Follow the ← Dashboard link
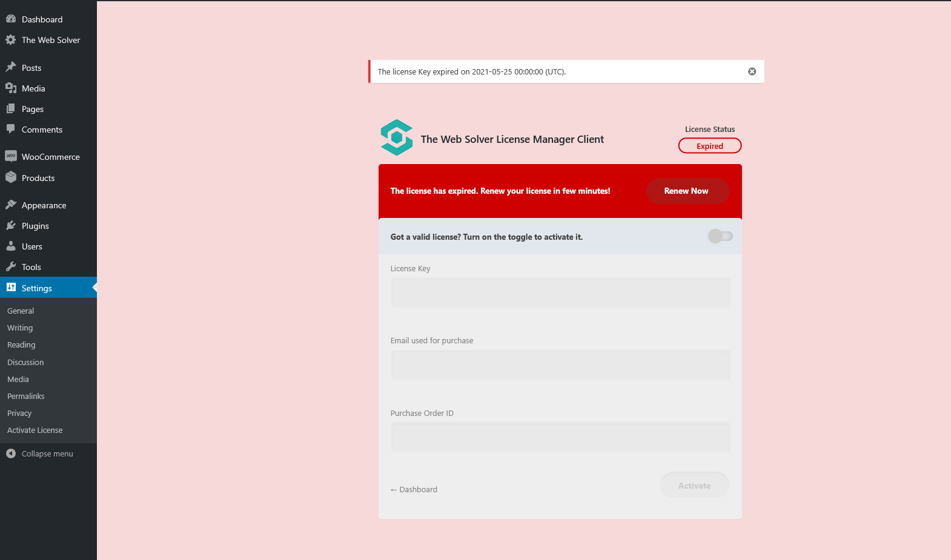951x560 pixels. tap(414, 489)
